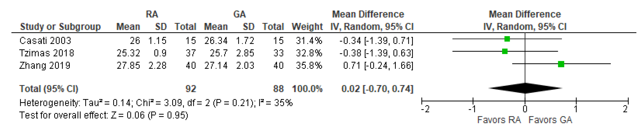Select the Zhang 2019 study label
Image resolution: width=644 pixels, height=133 pixels.
(45, 66)
